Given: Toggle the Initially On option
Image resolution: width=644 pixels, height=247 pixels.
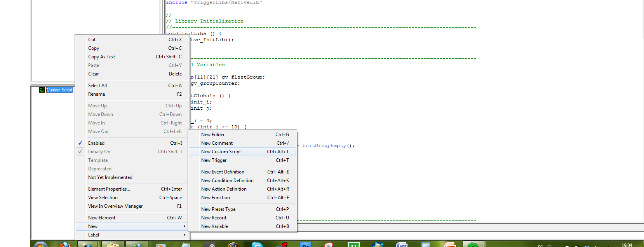Looking at the screenshot, I should pyautogui.click(x=132, y=152).
